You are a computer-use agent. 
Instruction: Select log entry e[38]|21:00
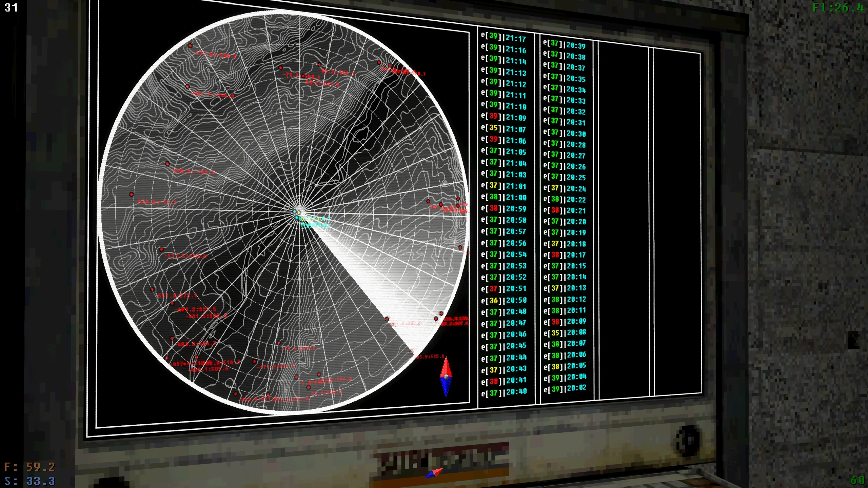click(x=504, y=197)
